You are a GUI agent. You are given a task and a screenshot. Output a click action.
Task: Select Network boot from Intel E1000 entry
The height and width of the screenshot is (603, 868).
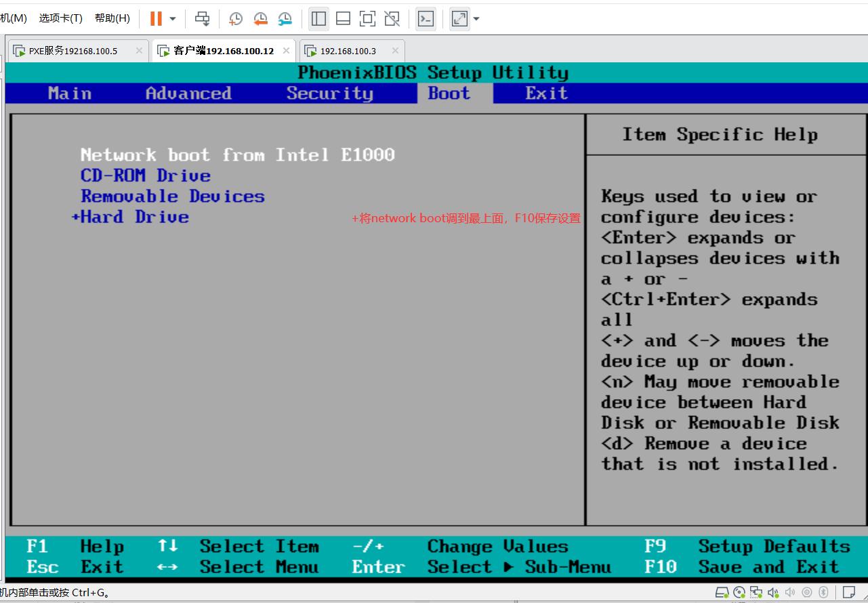[x=237, y=155]
